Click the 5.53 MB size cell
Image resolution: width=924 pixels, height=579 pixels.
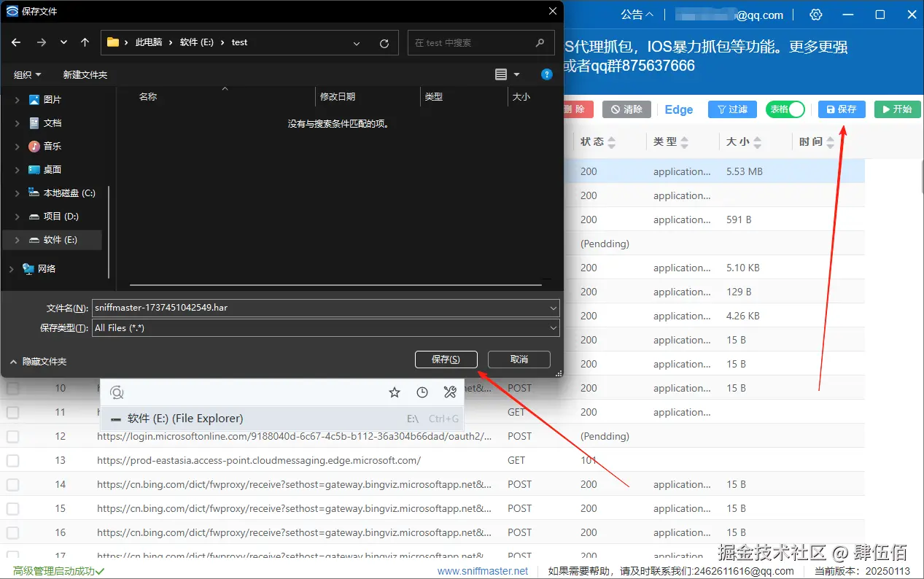[745, 171]
